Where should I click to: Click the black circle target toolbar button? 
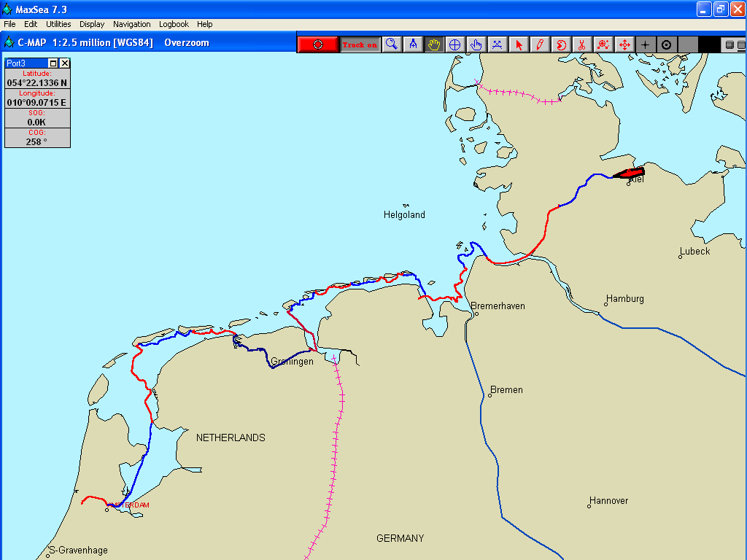[x=667, y=44]
